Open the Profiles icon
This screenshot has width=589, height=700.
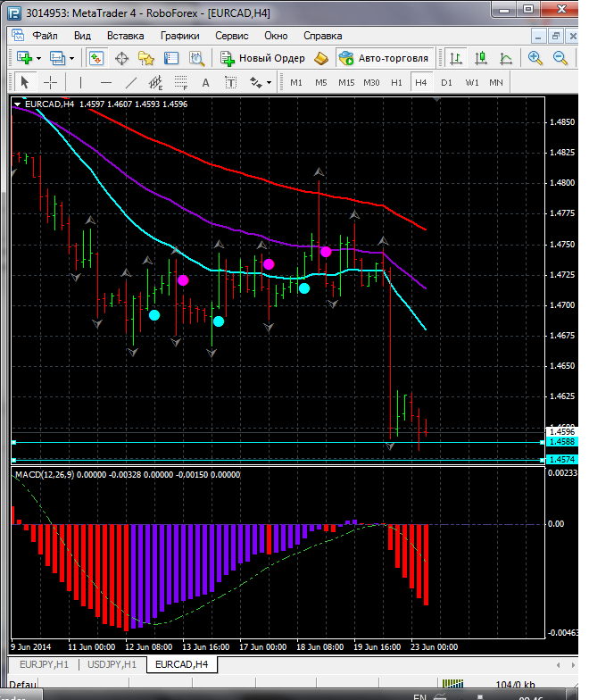click(57, 58)
